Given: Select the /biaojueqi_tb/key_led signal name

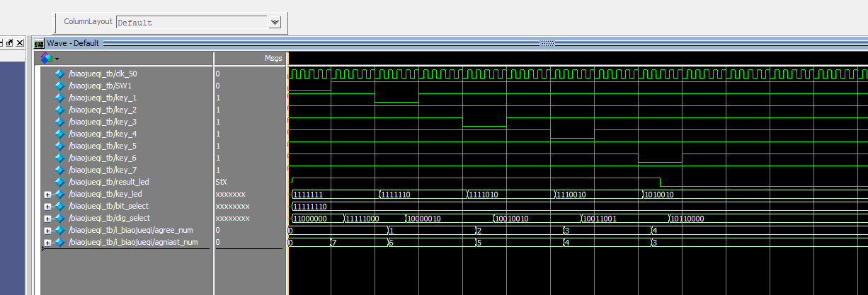Looking at the screenshot, I should tap(105, 194).
